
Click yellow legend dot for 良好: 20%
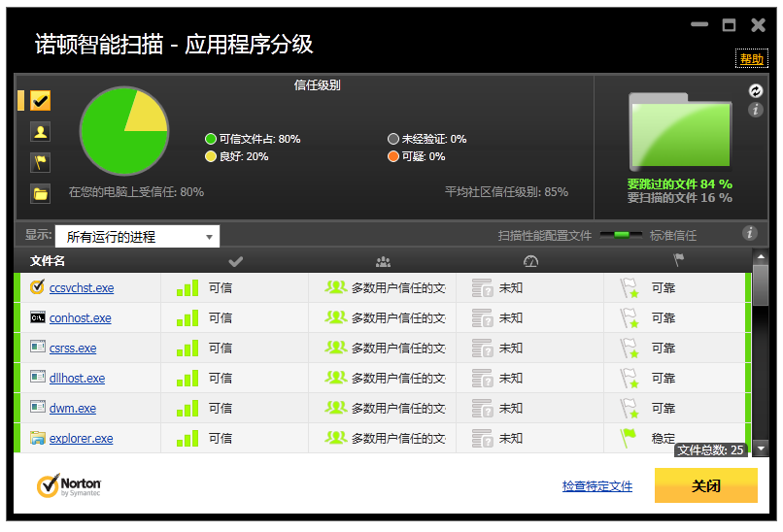[210, 156]
